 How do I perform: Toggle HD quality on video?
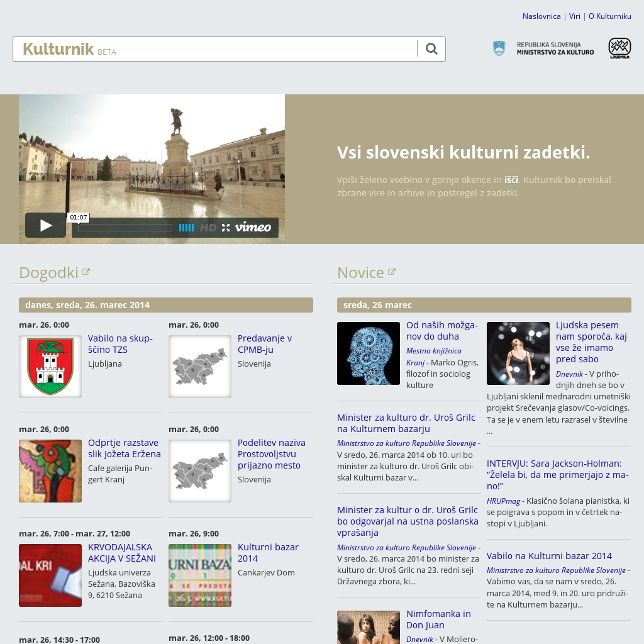(208, 228)
